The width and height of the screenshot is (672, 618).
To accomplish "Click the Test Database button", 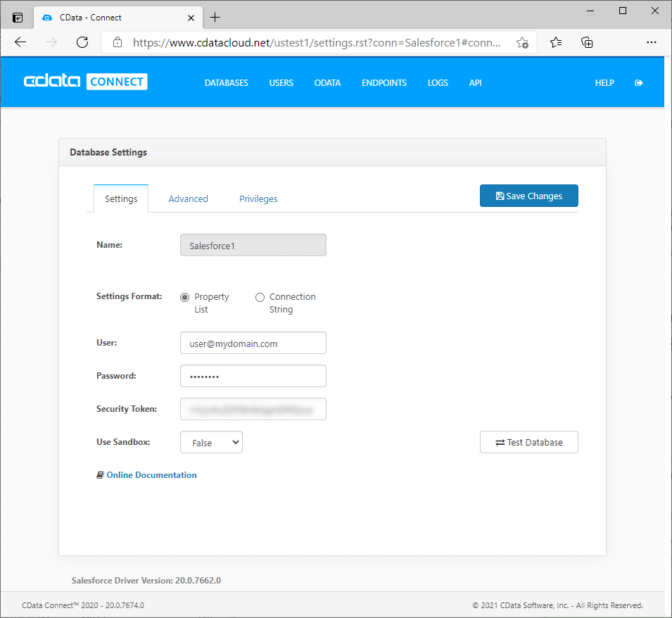I will pos(528,442).
